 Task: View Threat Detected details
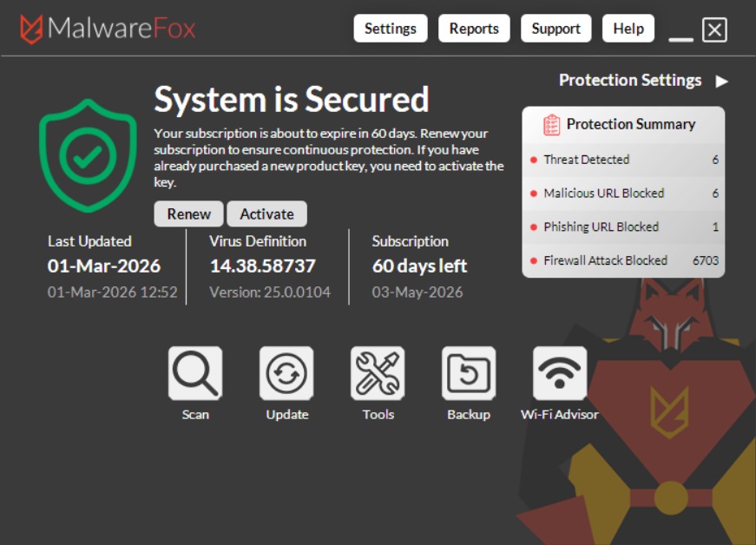[x=584, y=160]
